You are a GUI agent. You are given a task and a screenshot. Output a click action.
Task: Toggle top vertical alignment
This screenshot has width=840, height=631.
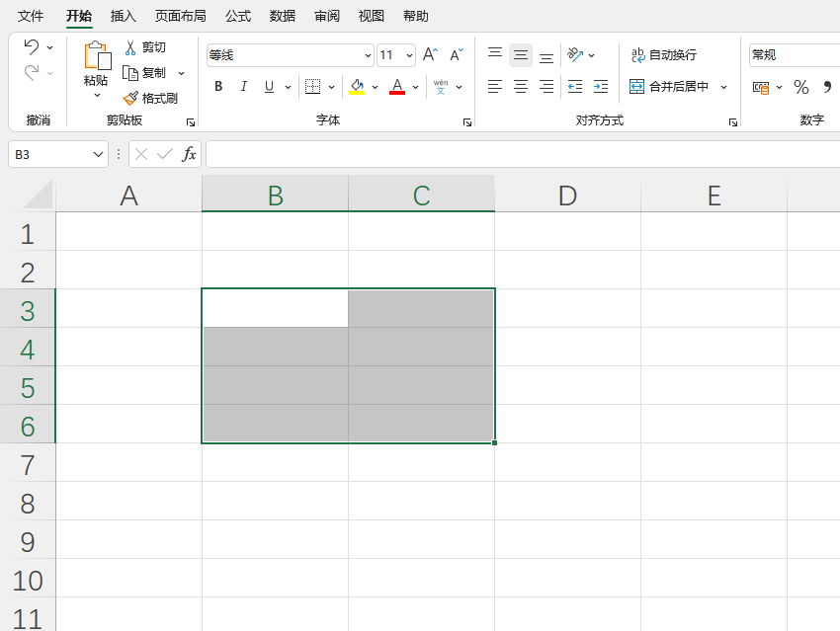(x=495, y=54)
